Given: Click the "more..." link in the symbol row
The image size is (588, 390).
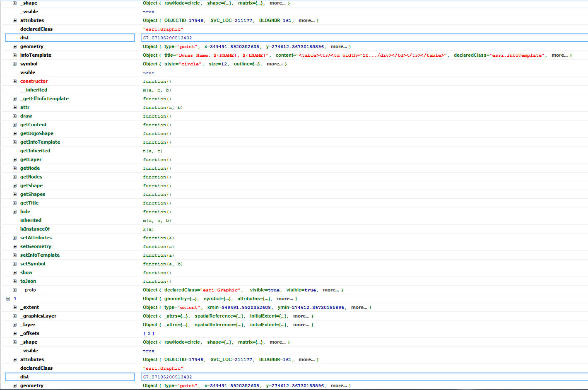Looking at the screenshot, I should tap(275, 64).
